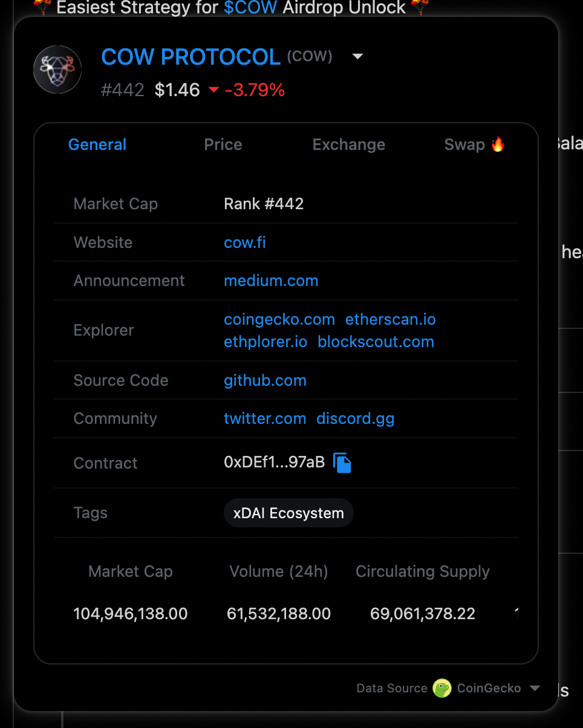Click the COW Protocol coin logo

(x=57, y=69)
